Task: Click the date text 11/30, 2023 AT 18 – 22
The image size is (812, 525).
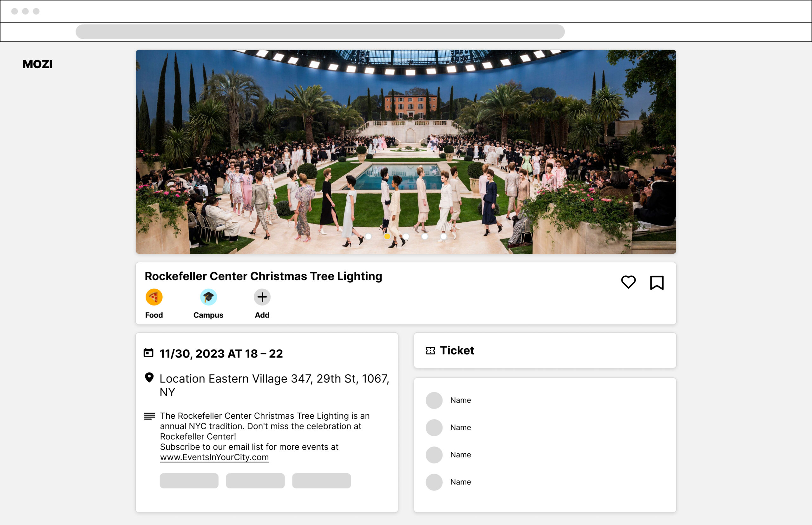Action: [x=221, y=353]
